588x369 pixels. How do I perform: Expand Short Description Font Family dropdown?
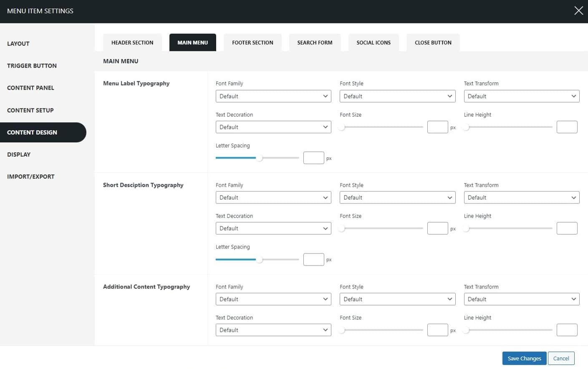coord(273,197)
